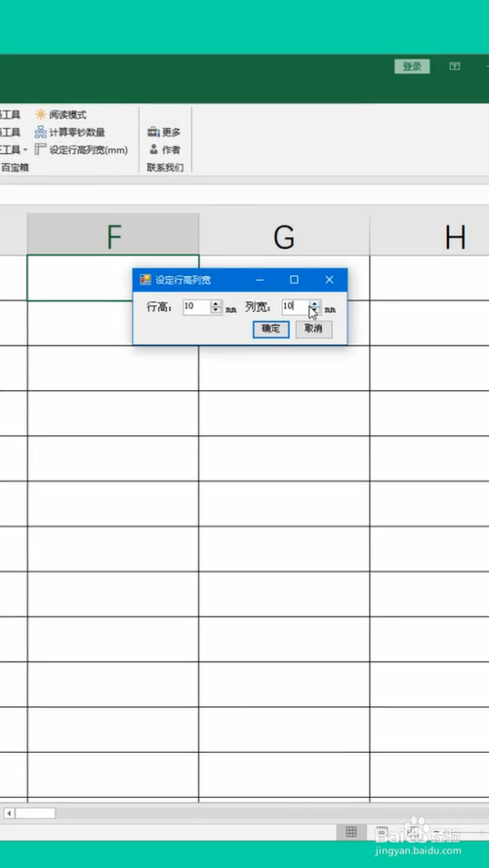This screenshot has width=489, height=868.
Task: Click the 行高 value input field
Action: [x=197, y=306]
